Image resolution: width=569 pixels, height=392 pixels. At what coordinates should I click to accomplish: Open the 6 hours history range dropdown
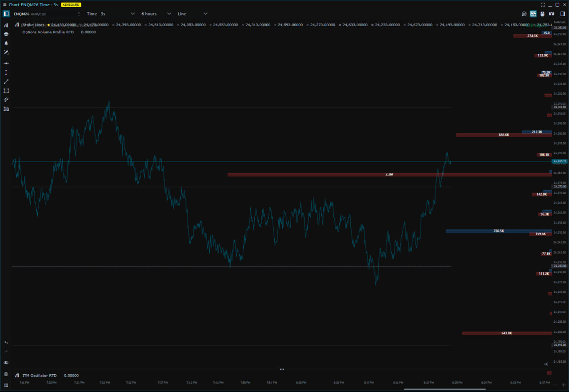click(156, 14)
